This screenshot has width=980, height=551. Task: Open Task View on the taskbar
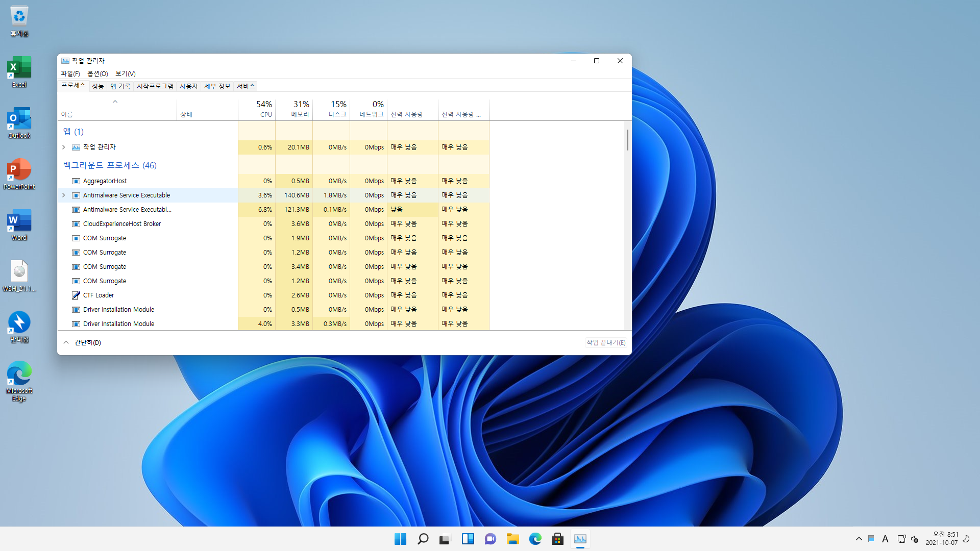point(446,539)
